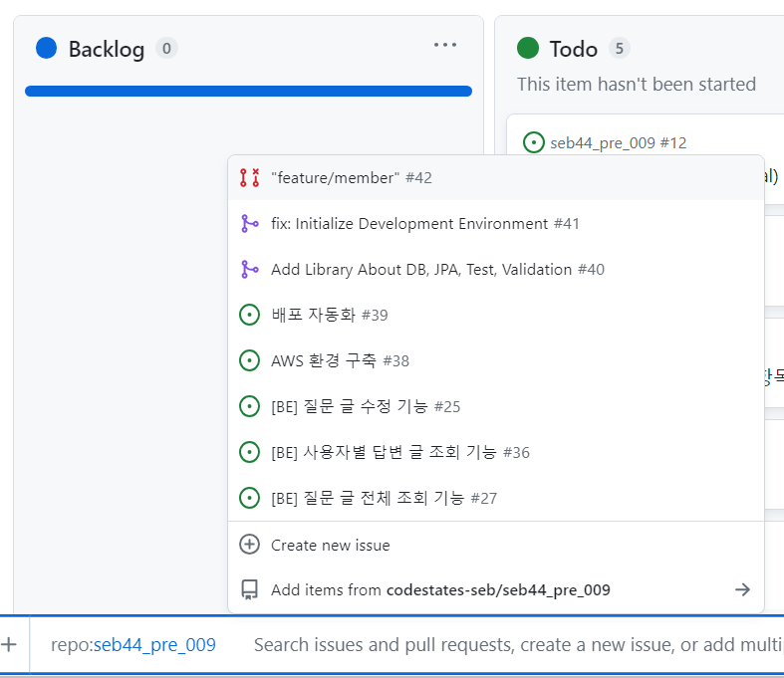The width and height of the screenshot is (784, 678).
Task: Select [BE] 사용자별 답변 글 조회 기능 #36
Action: click(496, 452)
